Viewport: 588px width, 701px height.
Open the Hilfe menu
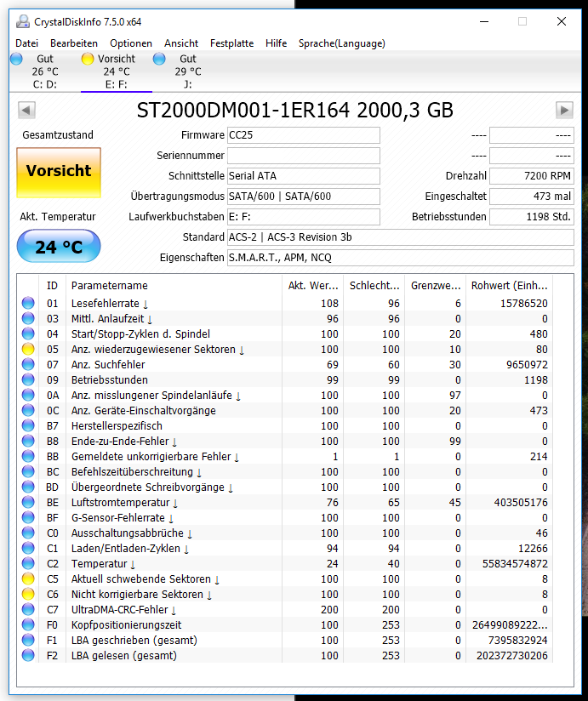(x=276, y=43)
